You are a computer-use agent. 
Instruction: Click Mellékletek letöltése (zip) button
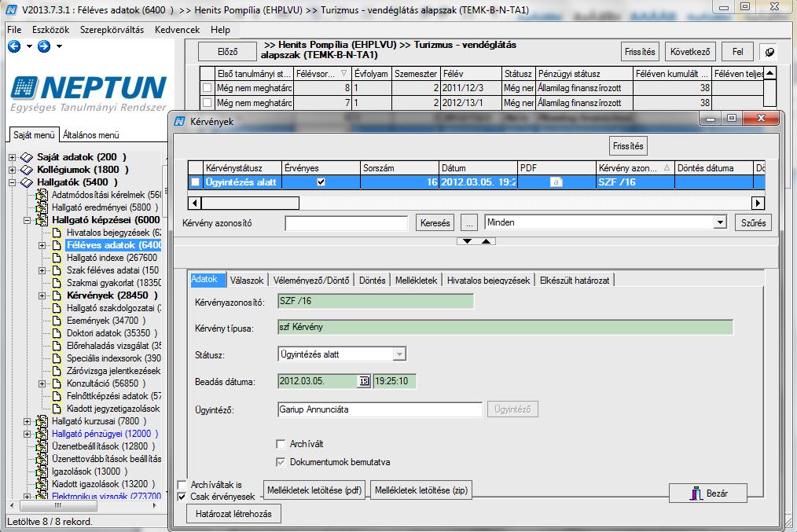[421, 490]
